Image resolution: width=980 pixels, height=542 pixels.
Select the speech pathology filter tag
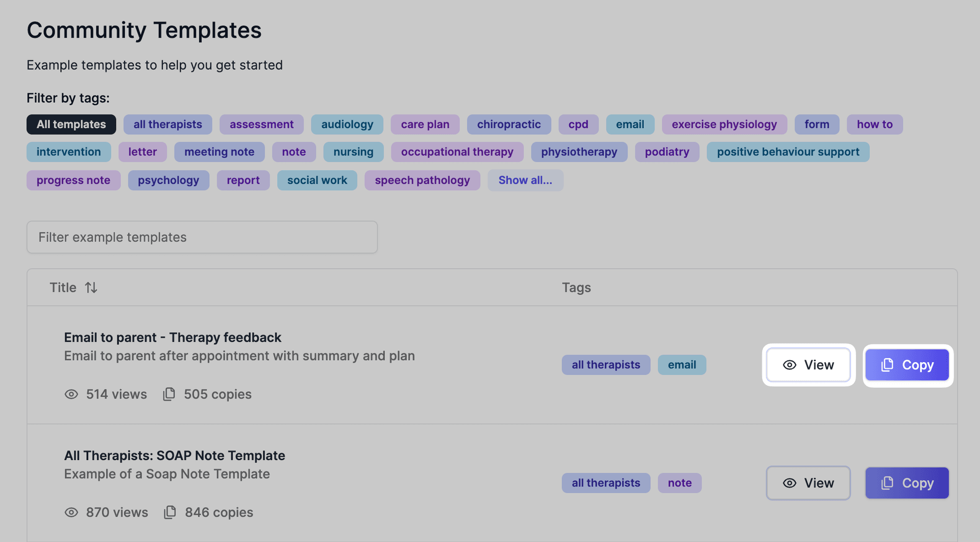tap(422, 180)
